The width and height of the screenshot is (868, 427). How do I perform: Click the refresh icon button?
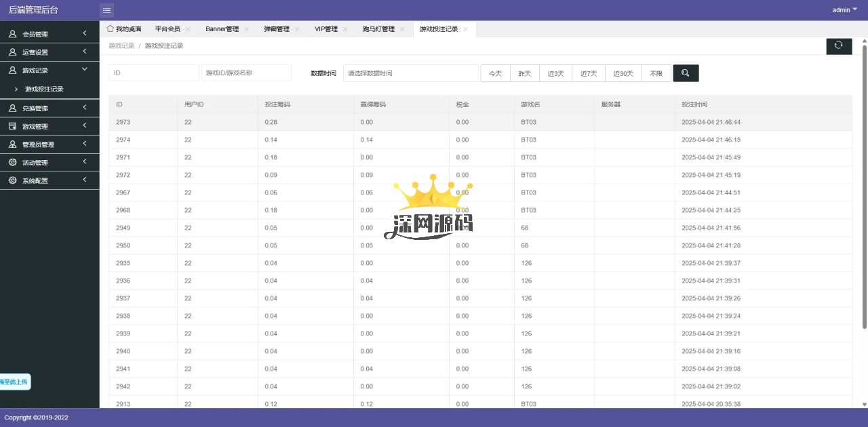[839, 45]
